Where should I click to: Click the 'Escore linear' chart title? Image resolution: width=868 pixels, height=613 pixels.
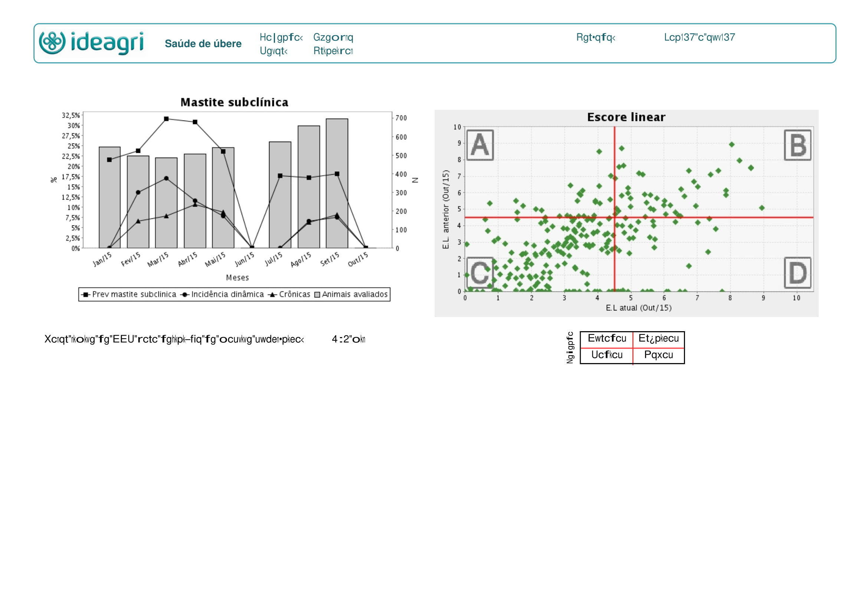tap(626, 117)
